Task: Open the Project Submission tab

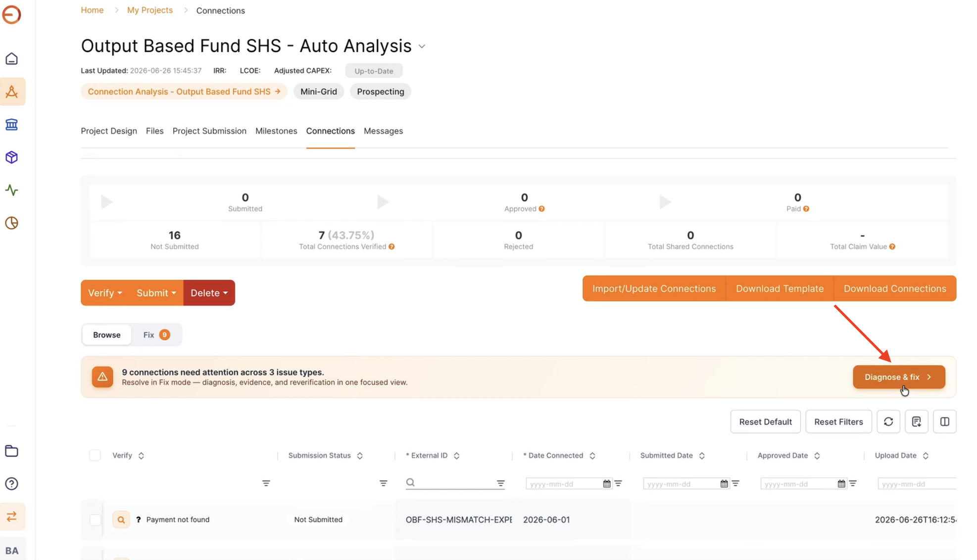Action: click(209, 131)
